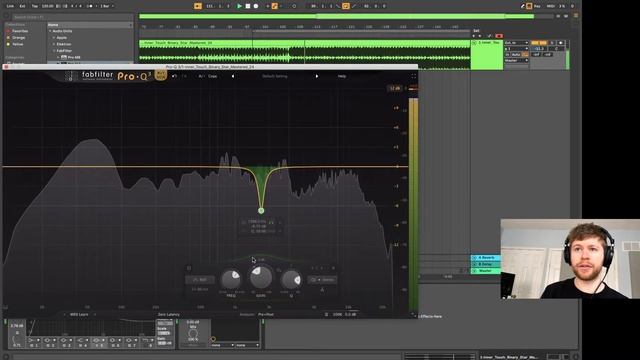Expand the Pro-MB plugin entry
This screenshot has height=360, width=640.
click(58, 58)
